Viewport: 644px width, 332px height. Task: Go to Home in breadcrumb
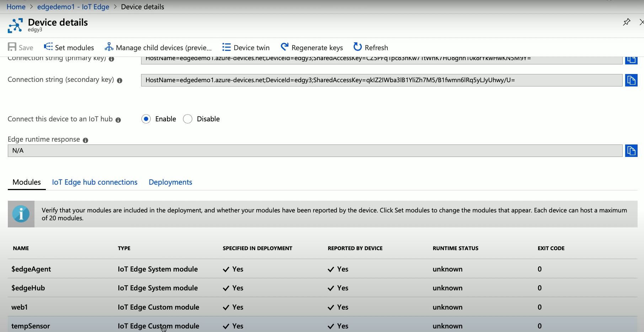pos(16,7)
